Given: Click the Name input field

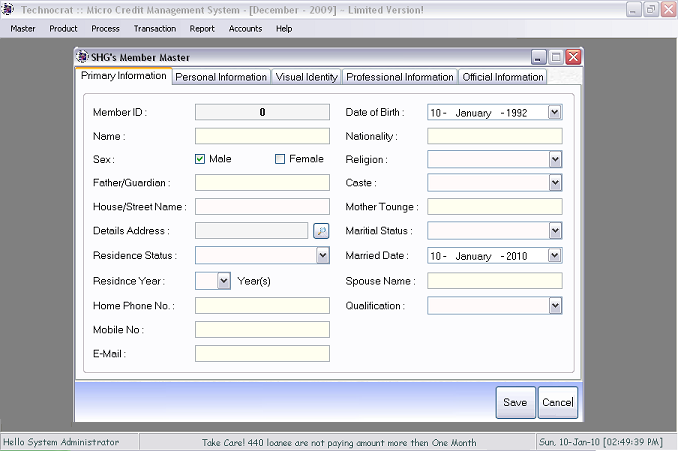Looking at the screenshot, I should click(262, 136).
